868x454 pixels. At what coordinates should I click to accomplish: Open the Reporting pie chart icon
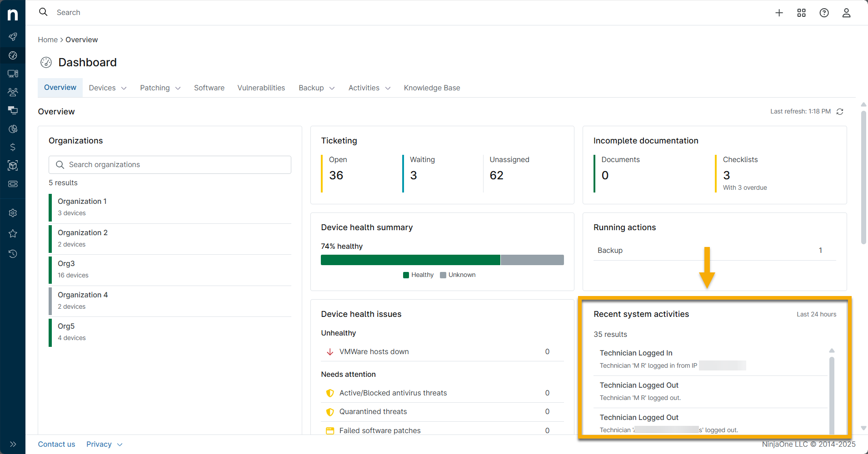coord(13,128)
